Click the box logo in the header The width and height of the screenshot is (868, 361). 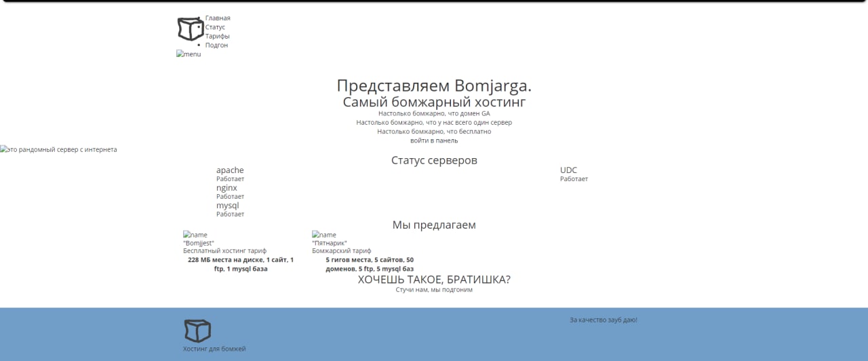pyautogui.click(x=191, y=29)
